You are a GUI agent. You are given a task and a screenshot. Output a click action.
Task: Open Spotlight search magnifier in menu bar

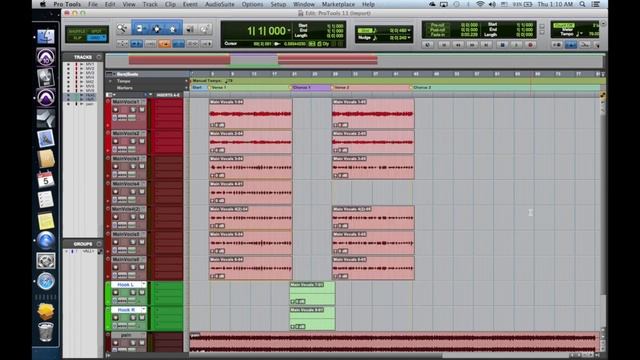pyautogui.click(x=582, y=4)
